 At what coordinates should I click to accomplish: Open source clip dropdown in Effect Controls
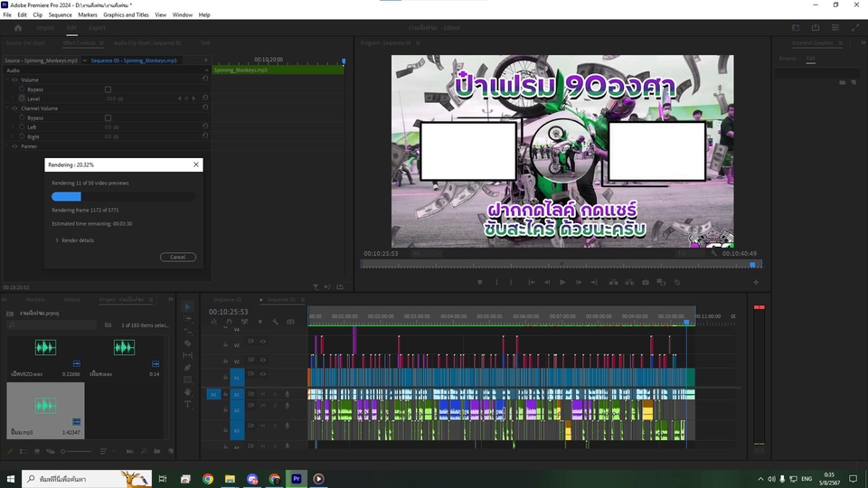pos(85,61)
